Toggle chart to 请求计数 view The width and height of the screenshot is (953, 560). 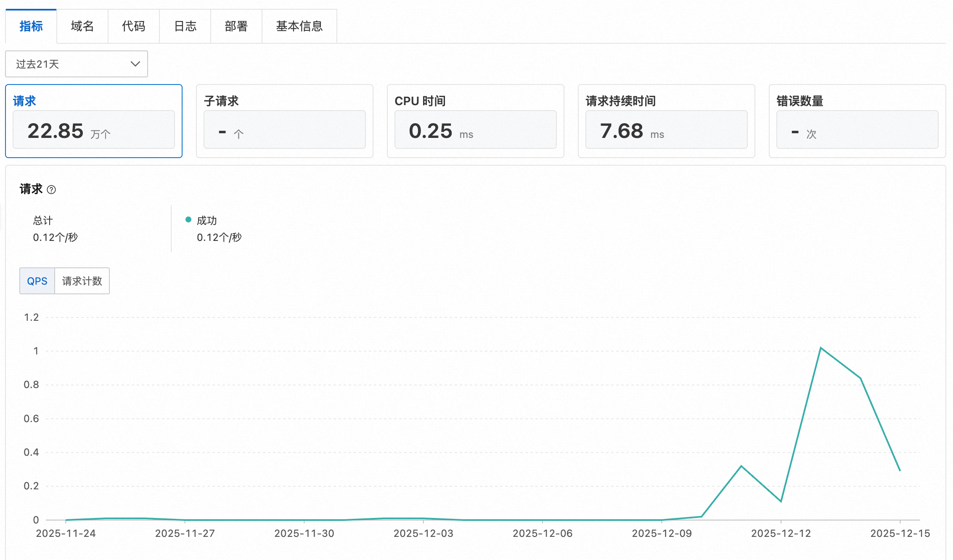[x=82, y=281]
